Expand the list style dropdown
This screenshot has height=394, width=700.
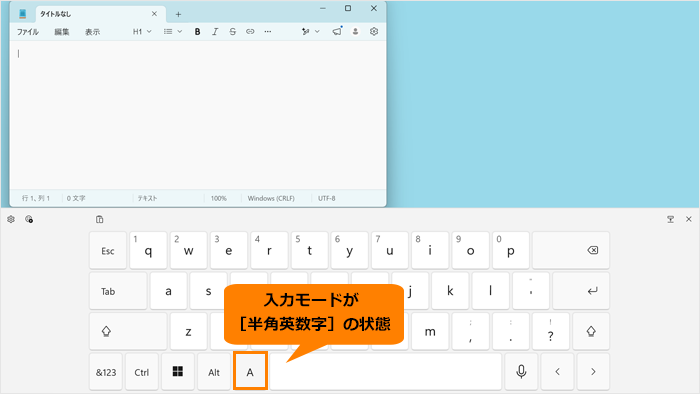[173, 32]
